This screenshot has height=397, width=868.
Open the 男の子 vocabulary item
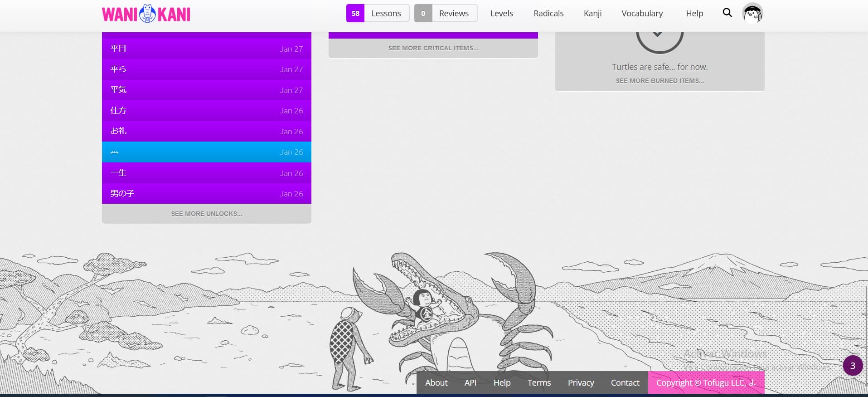[207, 193]
